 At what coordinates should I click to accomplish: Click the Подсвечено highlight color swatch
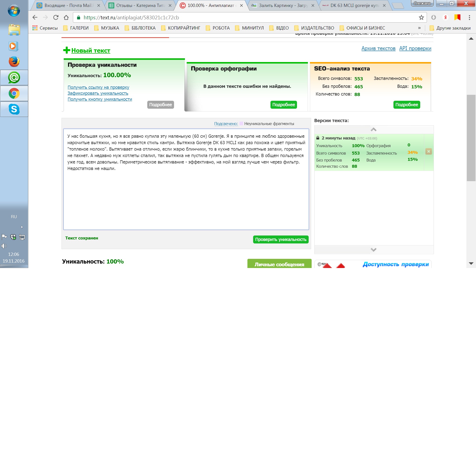[x=241, y=124]
